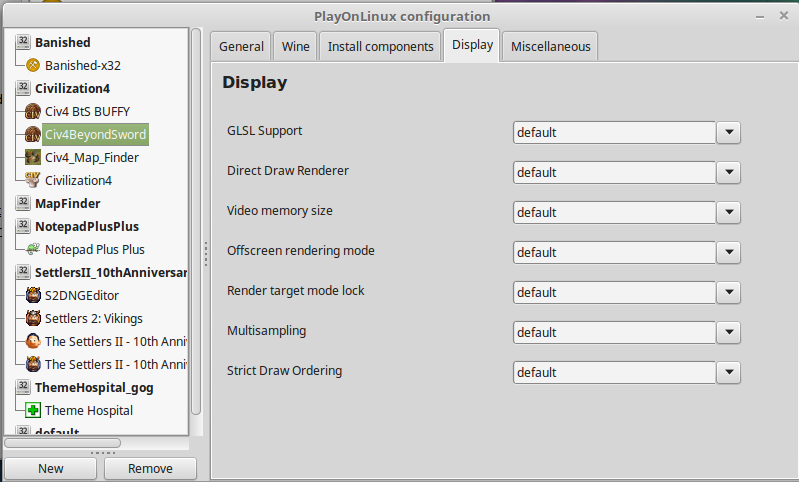Viewport: 799px width, 482px height.
Task: Click the Civ4BeyondSword shortcut icon
Action: point(33,135)
